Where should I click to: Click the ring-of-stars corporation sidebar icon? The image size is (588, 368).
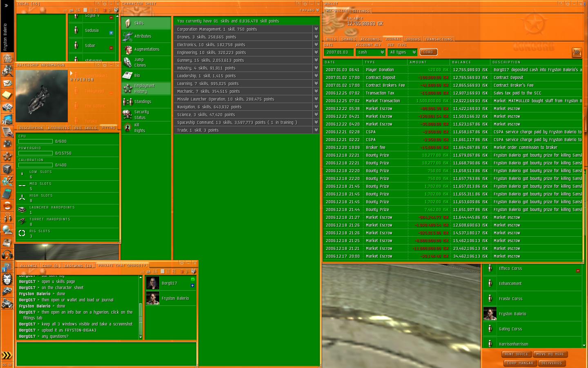click(x=7, y=157)
